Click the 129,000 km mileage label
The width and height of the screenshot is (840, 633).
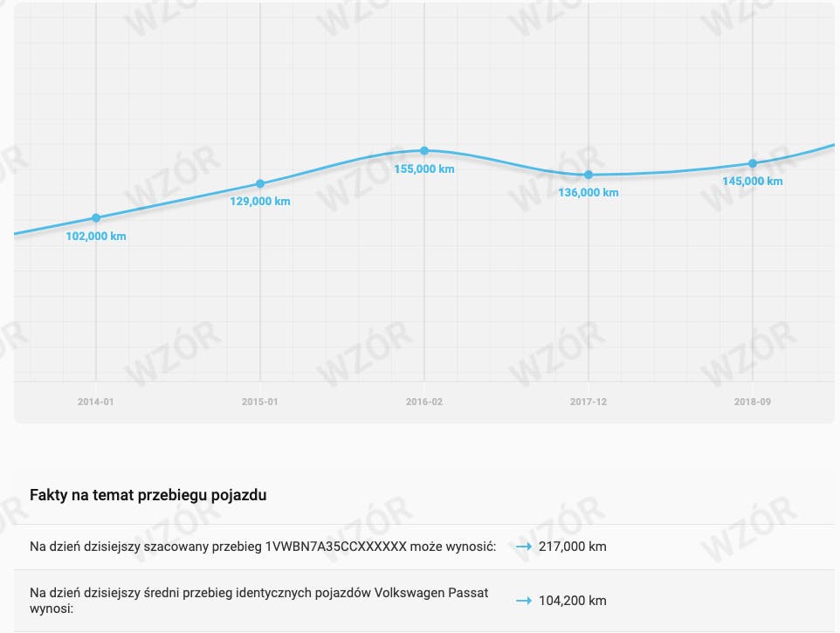pos(260,202)
